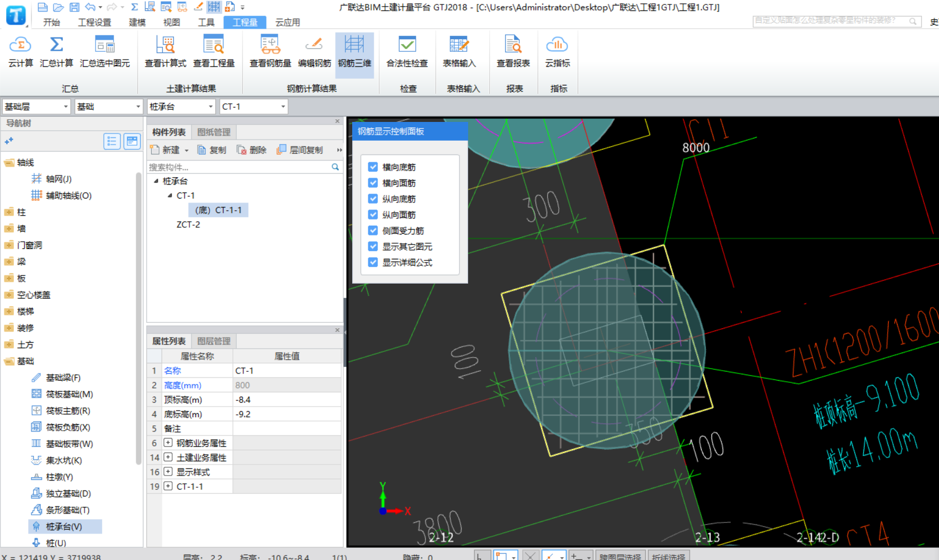The width and height of the screenshot is (939, 560).
Task: Click the 云应用 ribbon tab
Action: click(x=288, y=22)
